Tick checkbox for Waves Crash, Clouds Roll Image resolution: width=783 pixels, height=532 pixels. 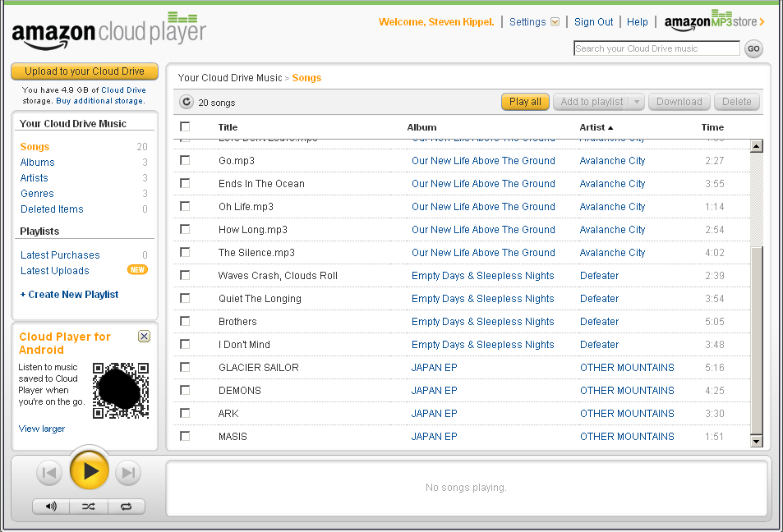point(185,275)
